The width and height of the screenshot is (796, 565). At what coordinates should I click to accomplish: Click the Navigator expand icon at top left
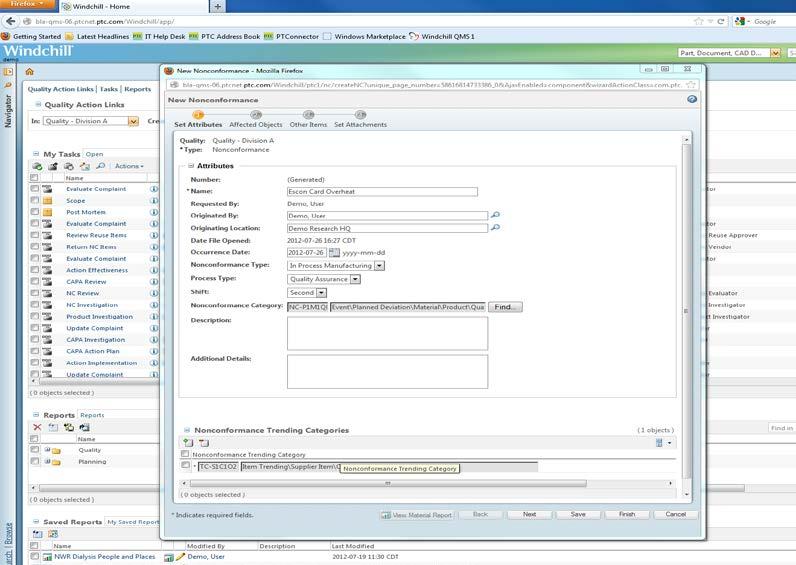pos(8,72)
